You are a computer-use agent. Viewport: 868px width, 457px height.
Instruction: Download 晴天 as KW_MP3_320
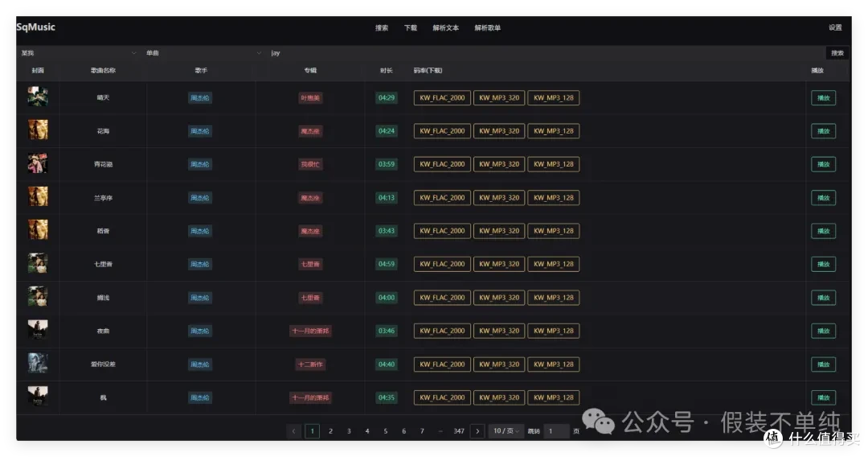(499, 98)
